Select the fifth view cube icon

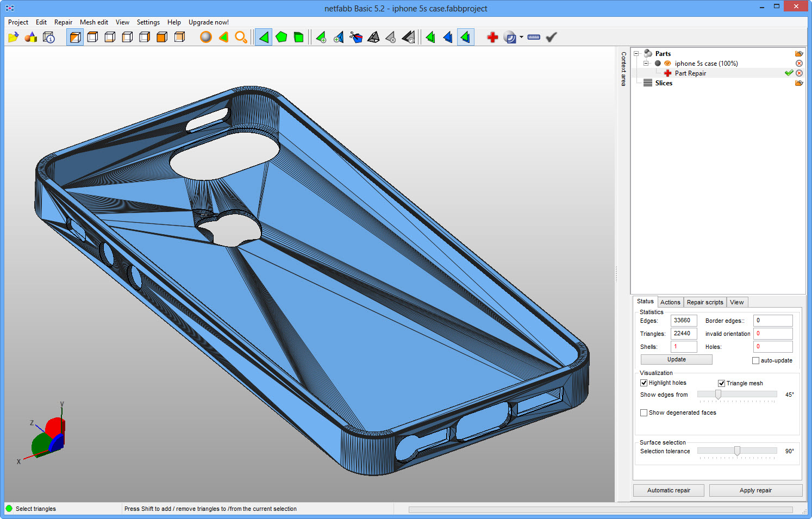[x=145, y=37]
